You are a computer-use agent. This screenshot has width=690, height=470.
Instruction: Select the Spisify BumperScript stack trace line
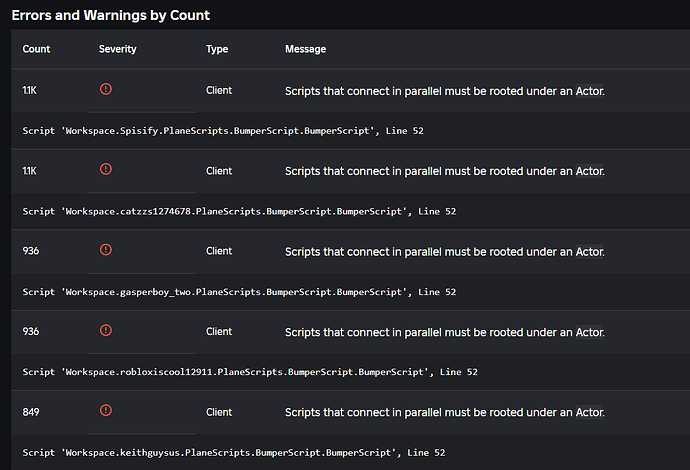tap(223, 131)
